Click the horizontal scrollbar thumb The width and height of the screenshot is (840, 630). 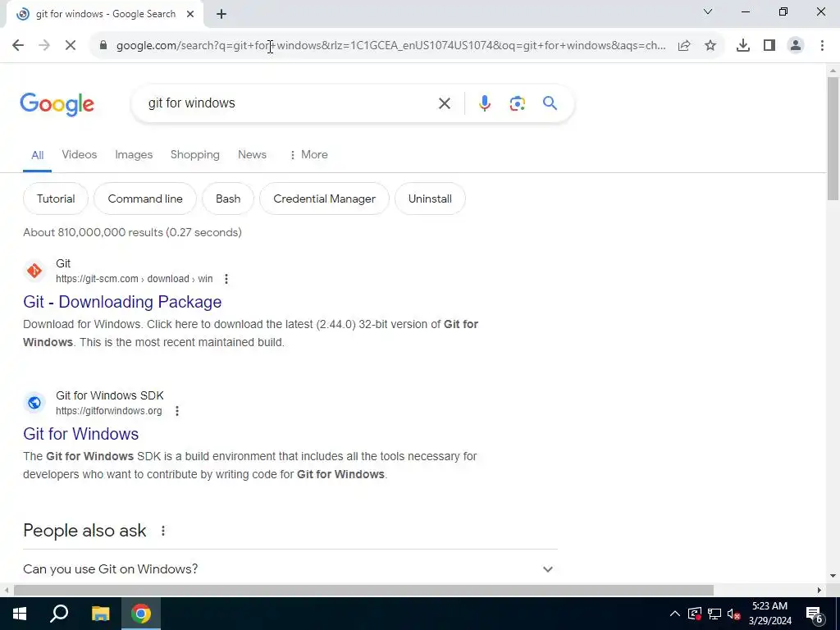pos(363,591)
